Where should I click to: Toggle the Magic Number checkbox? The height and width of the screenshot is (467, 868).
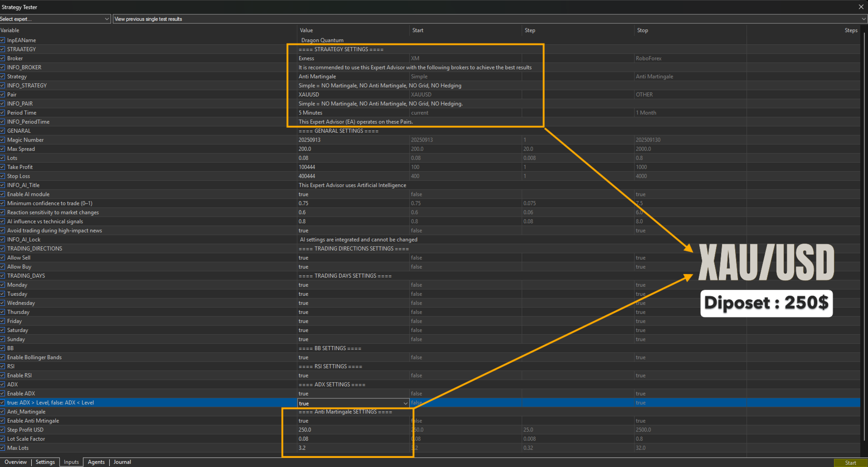pyautogui.click(x=3, y=140)
